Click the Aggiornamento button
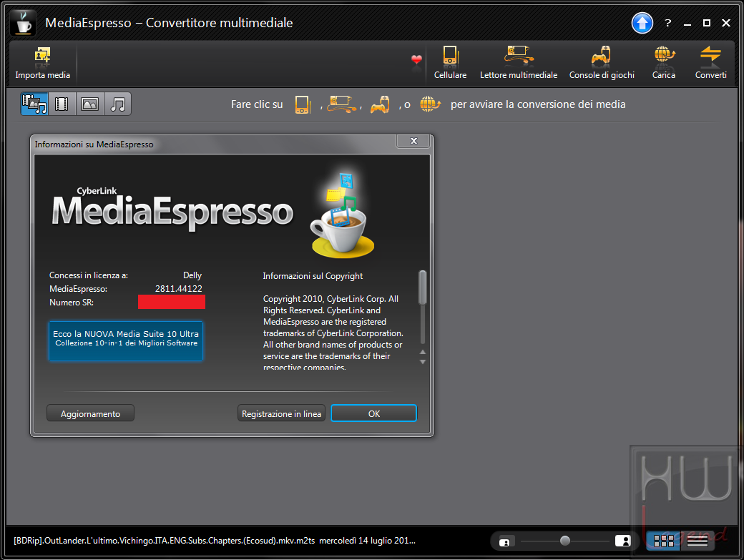 (90, 413)
